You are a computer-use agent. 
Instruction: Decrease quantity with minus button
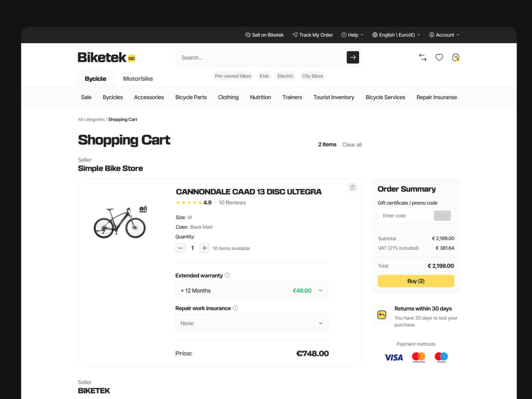click(180, 248)
